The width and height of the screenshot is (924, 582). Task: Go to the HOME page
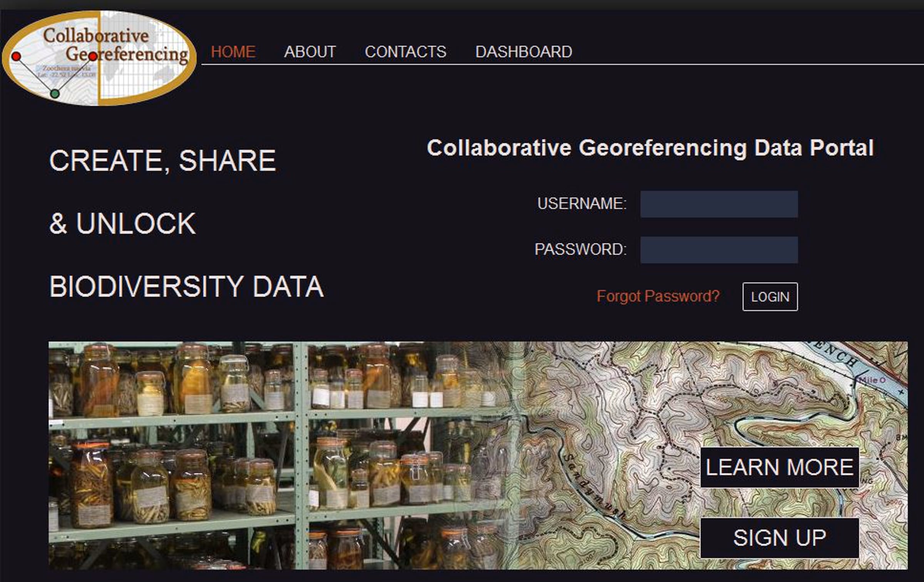click(233, 52)
